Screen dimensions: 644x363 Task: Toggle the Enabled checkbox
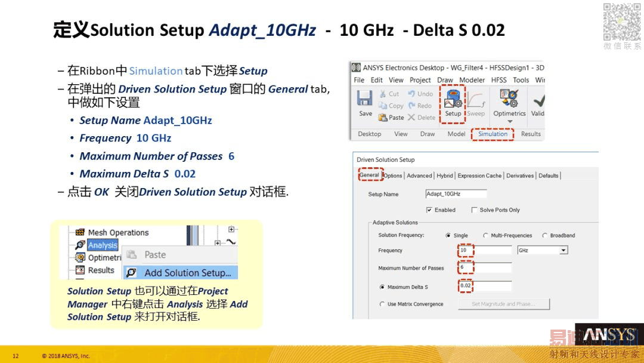pyautogui.click(x=429, y=210)
